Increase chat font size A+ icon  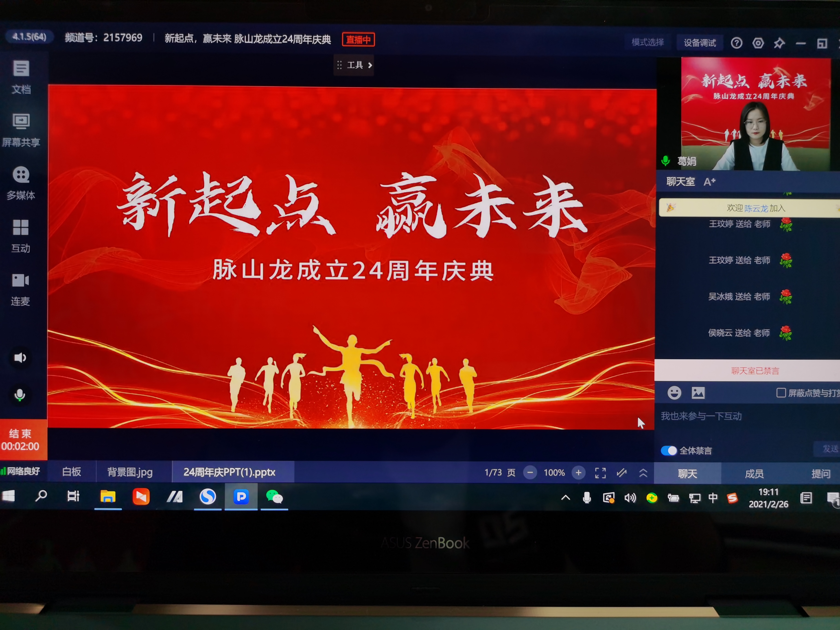[709, 181]
